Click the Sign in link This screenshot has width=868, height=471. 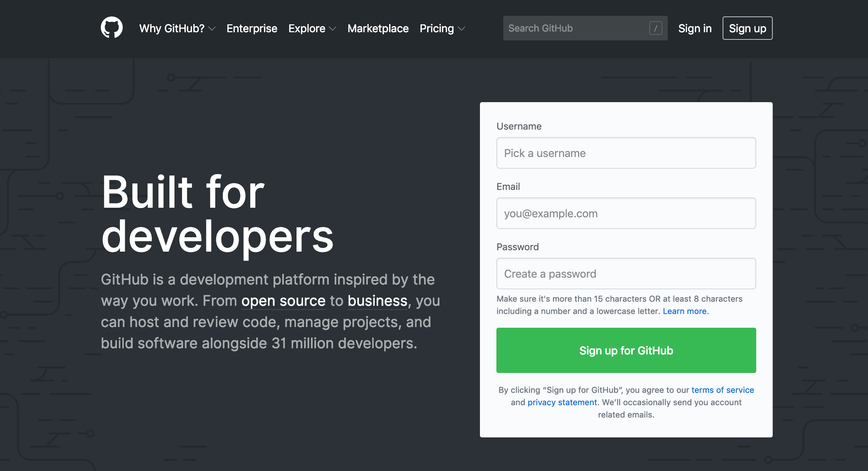click(x=695, y=28)
